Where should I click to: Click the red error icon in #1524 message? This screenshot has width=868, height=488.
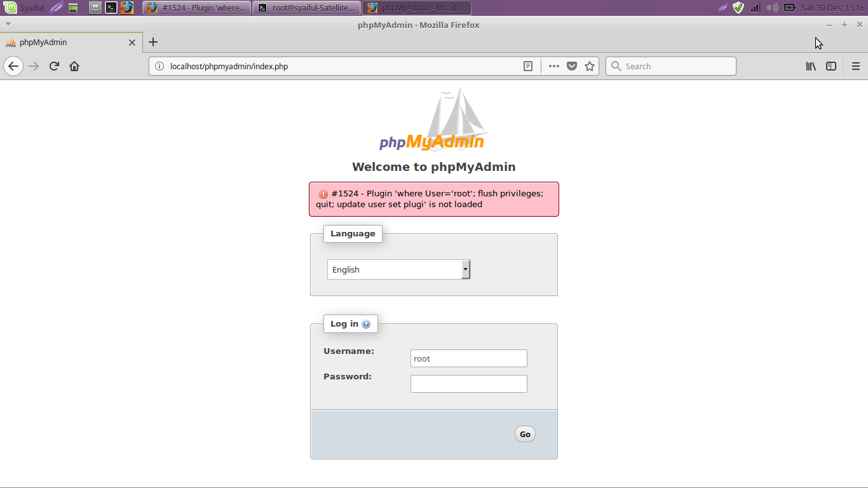[323, 194]
